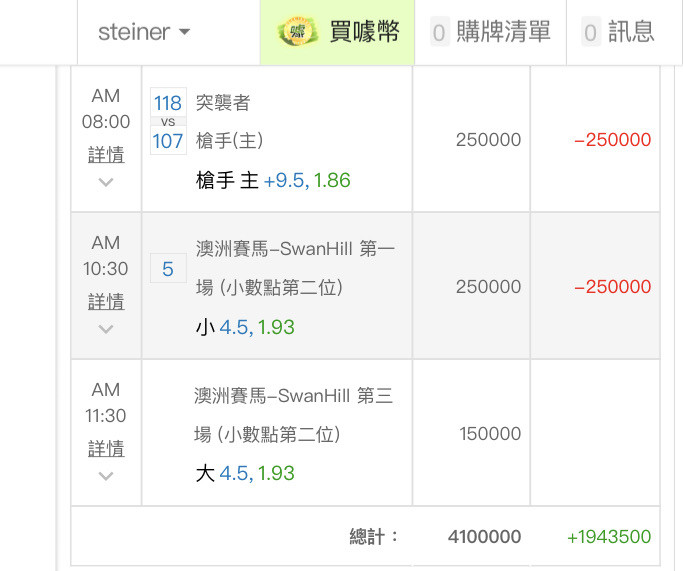This screenshot has height=571, width=683.
Task: Click the 突襲者 team name
Action: tap(223, 103)
